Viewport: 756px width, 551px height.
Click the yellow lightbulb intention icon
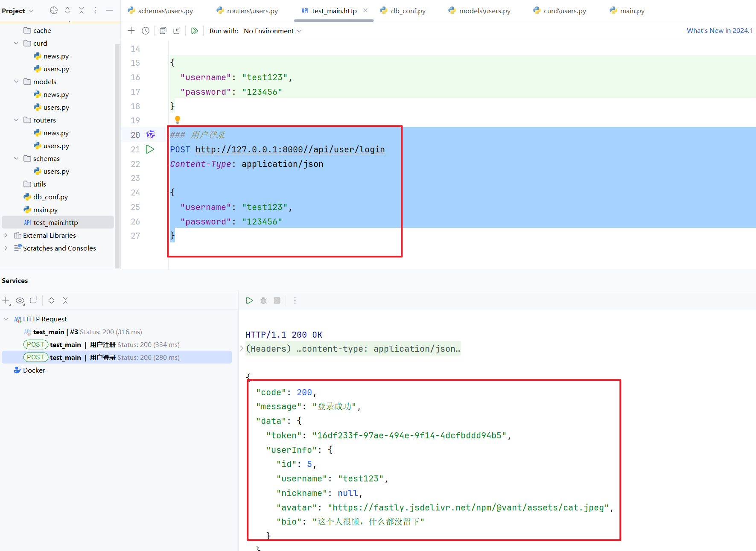(x=178, y=120)
